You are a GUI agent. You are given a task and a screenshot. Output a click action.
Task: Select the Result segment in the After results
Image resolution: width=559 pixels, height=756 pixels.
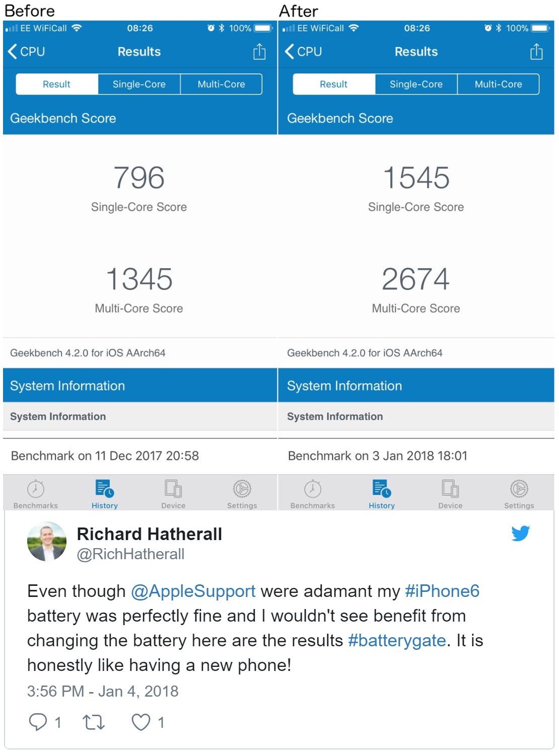333,84
